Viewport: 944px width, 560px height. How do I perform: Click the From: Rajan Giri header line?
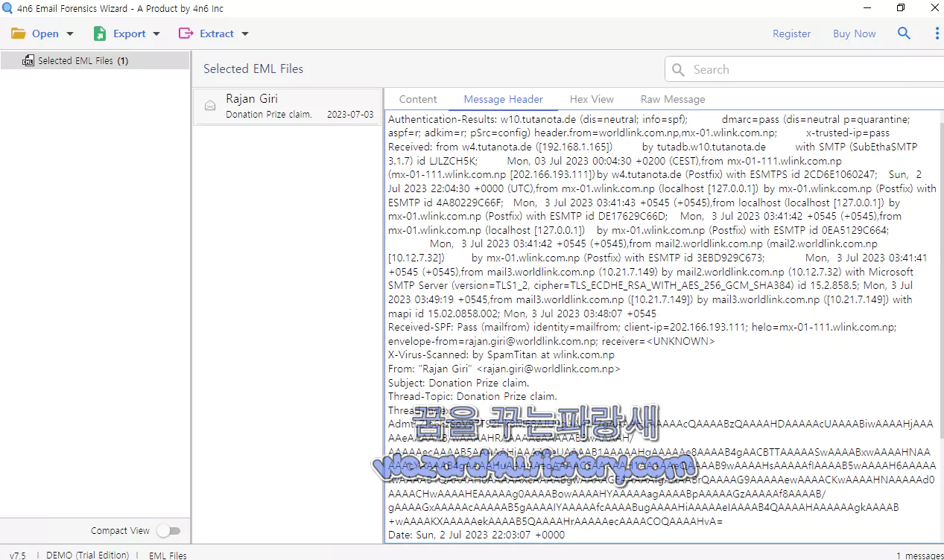pyautogui.click(x=504, y=369)
